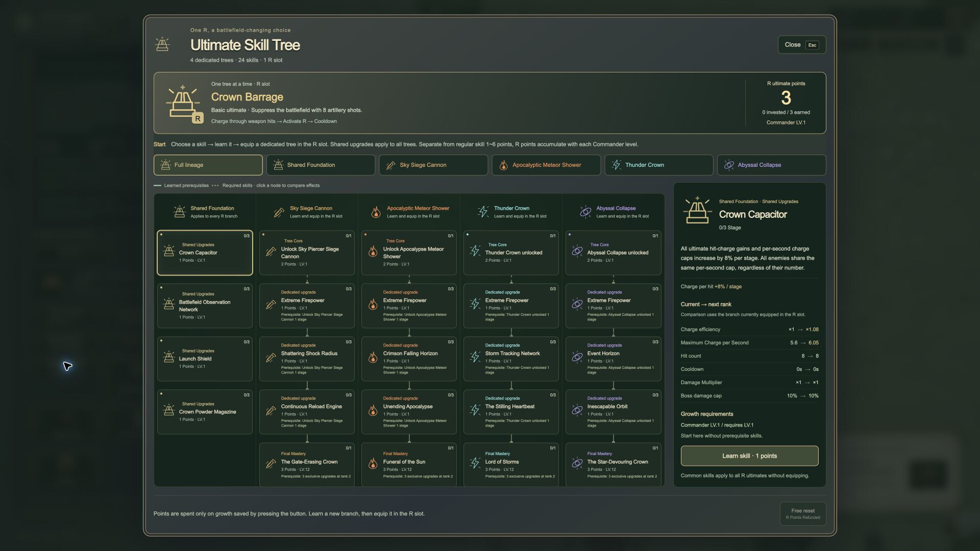The height and width of the screenshot is (551, 980).
Task: Switch to the Shared Foundation tab
Action: click(x=321, y=165)
